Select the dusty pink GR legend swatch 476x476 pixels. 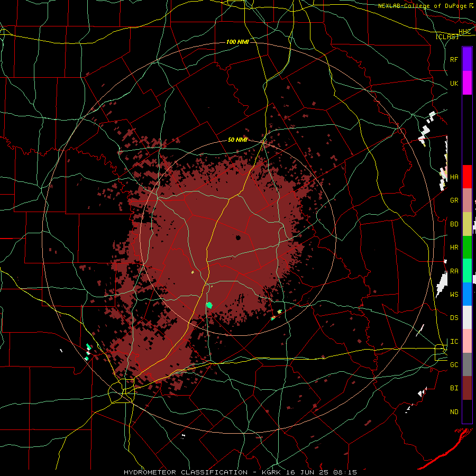click(x=467, y=200)
